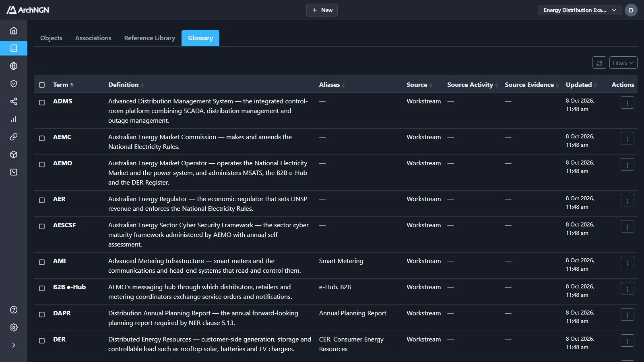The height and width of the screenshot is (362, 644).
Task: Sort by the Source Activity column header
Action: (x=473, y=85)
